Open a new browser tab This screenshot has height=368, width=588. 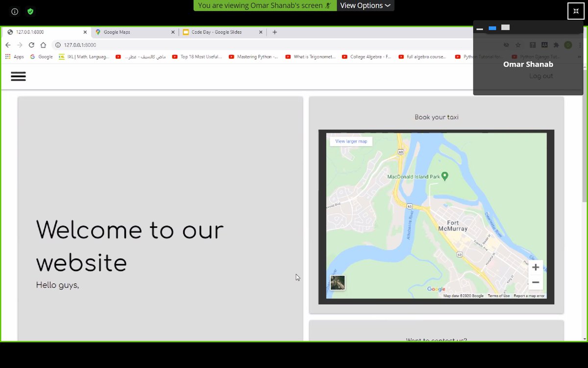(274, 32)
